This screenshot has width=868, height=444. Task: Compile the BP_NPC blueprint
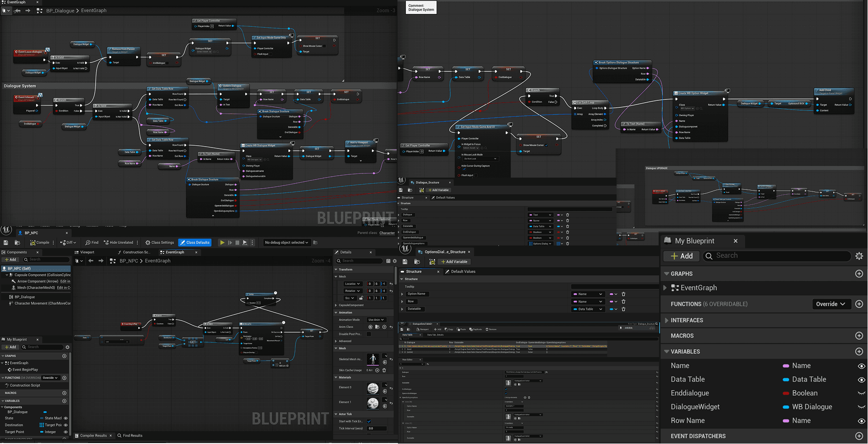(40, 242)
